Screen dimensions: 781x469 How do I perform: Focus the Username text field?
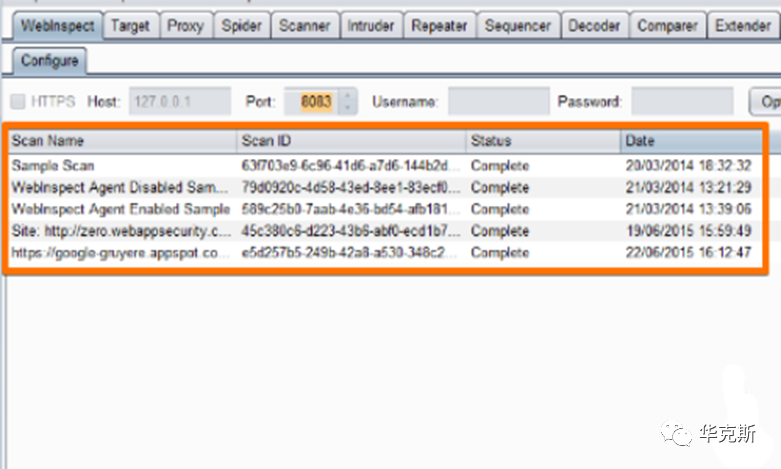click(497, 101)
